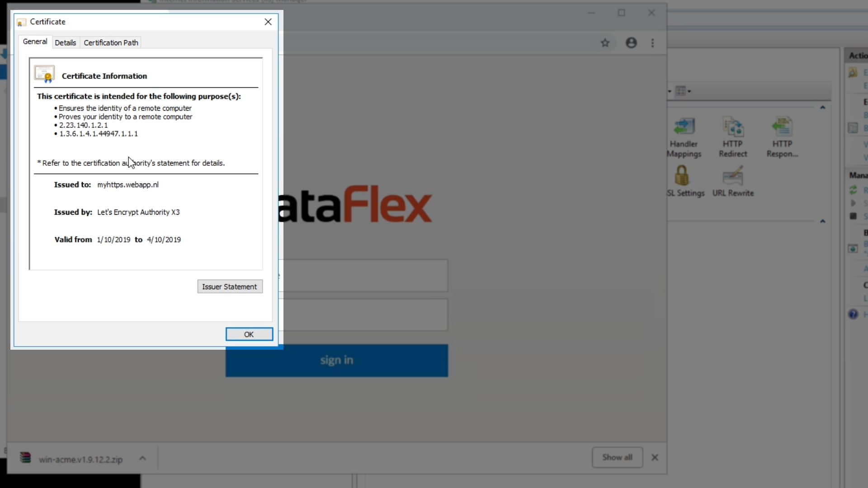Screen dimensions: 868x488
Task: Click Show all downloads button
Action: click(617, 458)
